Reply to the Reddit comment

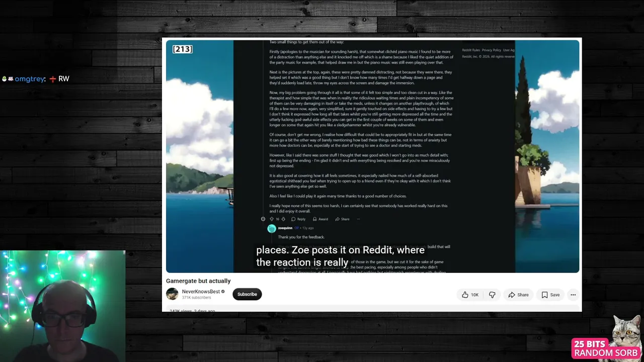tap(298, 219)
